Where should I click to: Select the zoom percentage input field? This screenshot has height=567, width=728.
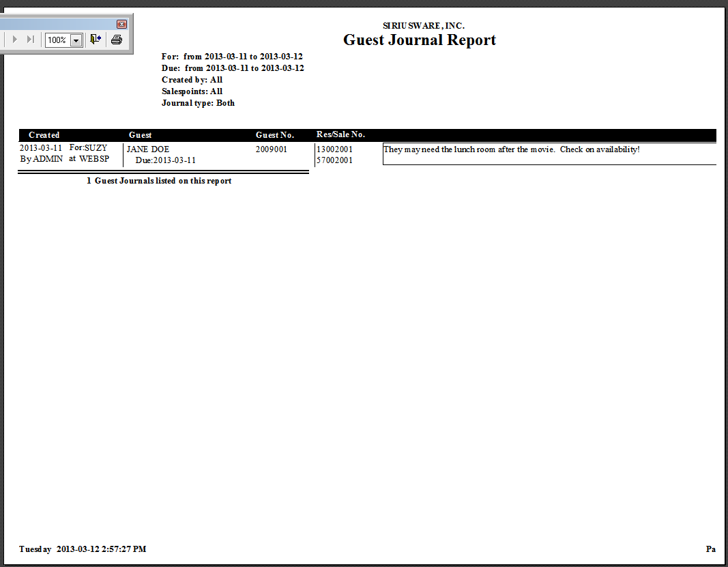pyautogui.click(x=58, y=40)
